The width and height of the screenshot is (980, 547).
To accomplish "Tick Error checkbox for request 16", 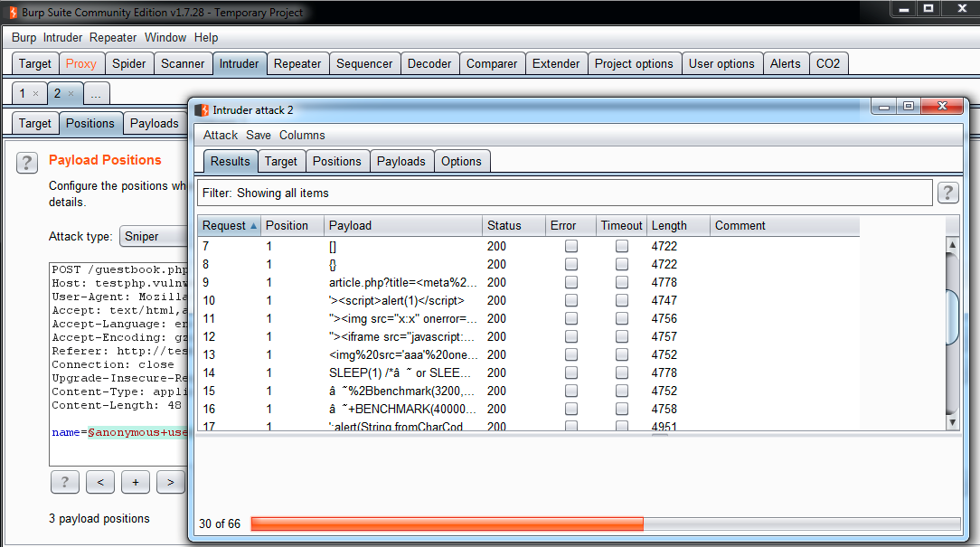I will pos(571,409).
